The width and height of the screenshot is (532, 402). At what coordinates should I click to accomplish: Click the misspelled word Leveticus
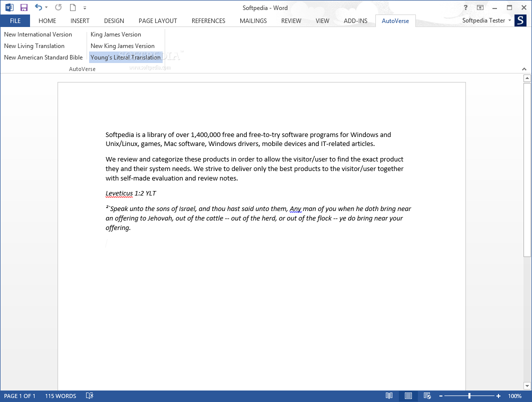pyautogui.click(x=119, y=193)
